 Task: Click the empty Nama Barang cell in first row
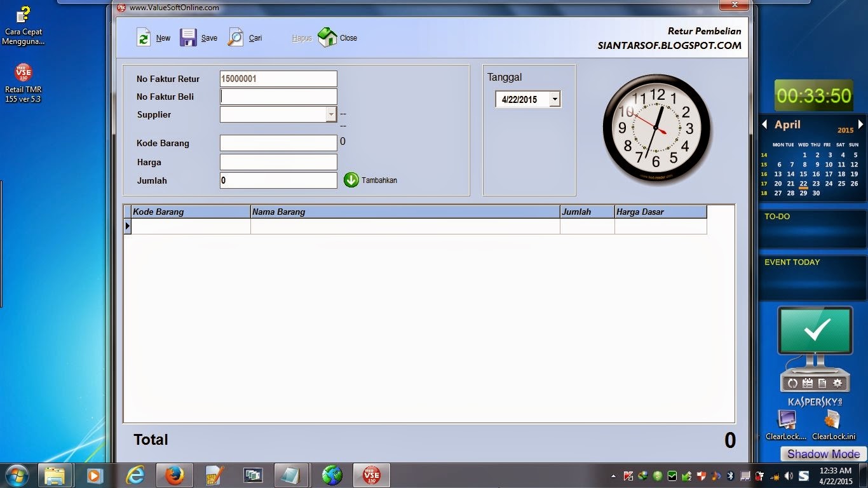(405, 226)
